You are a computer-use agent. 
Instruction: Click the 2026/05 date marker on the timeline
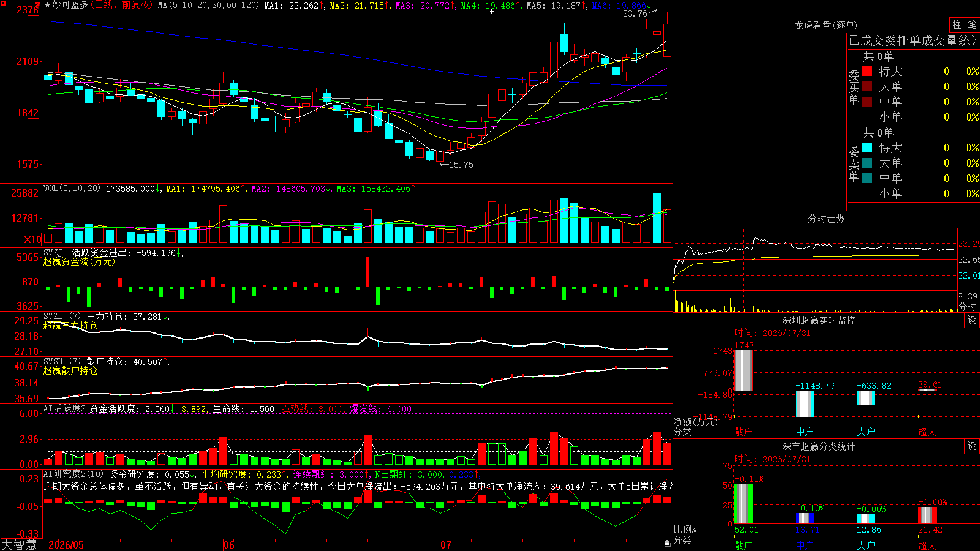[66, 545]
